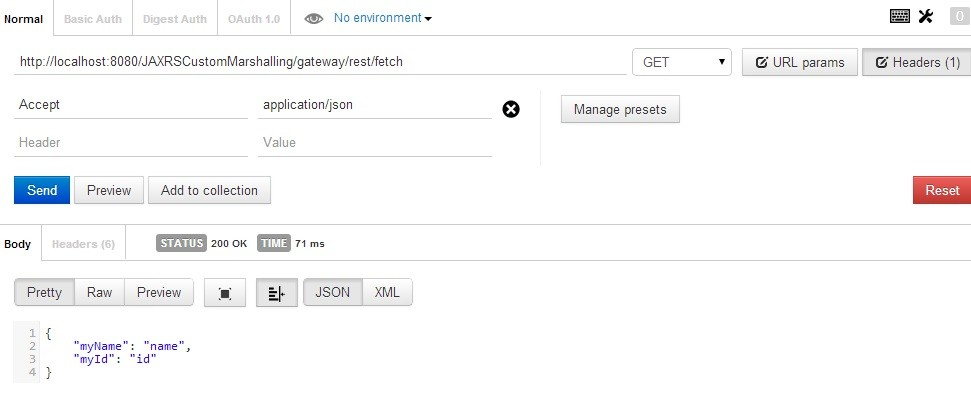The height and width of the screenshot is (399, 971).
Task: Click Manage presets button
Action: (620, 109)
